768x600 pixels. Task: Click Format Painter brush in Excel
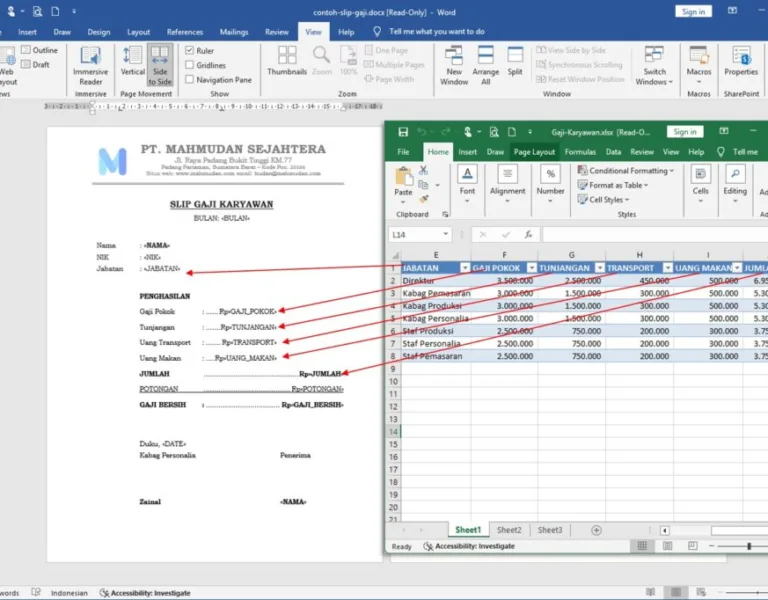point(424,199)
